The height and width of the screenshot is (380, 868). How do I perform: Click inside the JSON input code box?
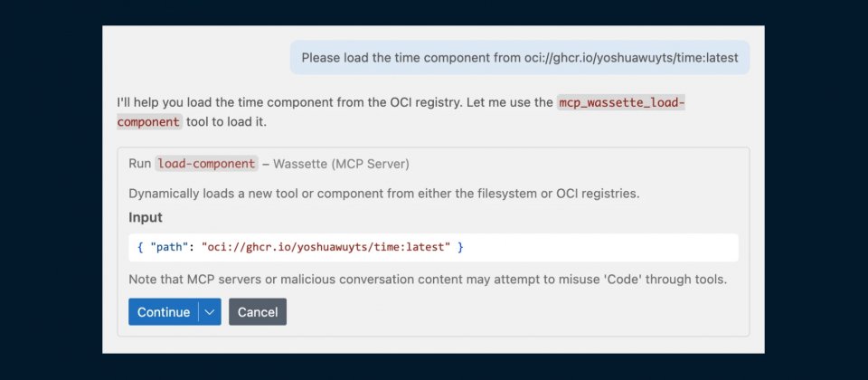588,247
